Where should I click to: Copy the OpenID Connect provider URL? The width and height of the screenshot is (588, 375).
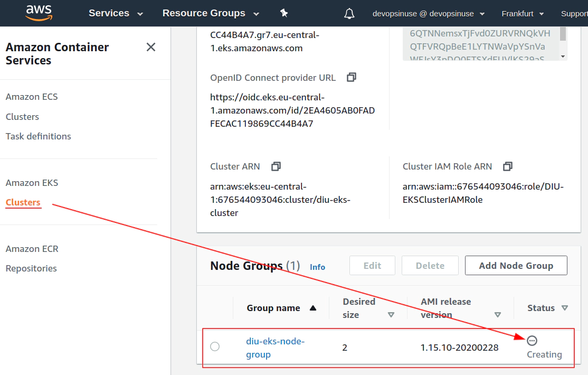(x=352, y=77)
